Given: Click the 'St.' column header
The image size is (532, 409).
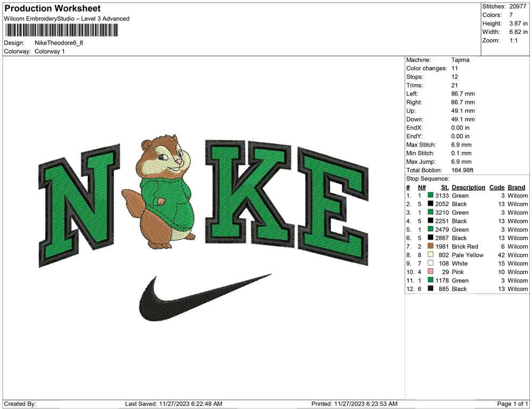Looking at the screenshot, I should coord(445,187).
